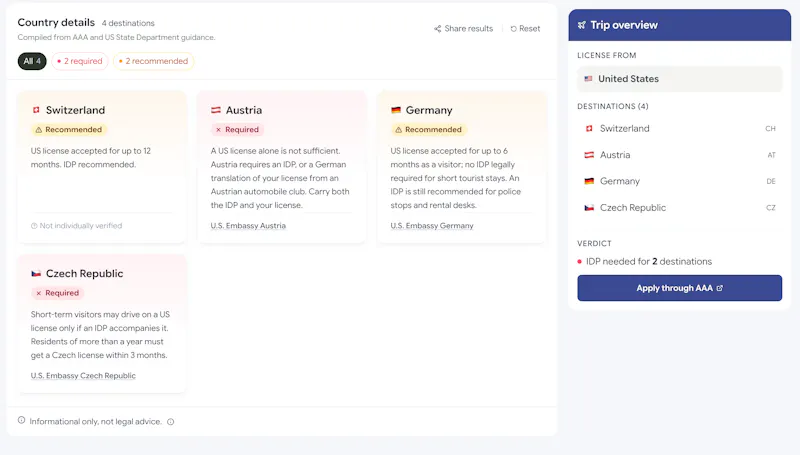Filter by 2 required pill
This screenshot has height=455, width=800.
click(x=80, y=61)
